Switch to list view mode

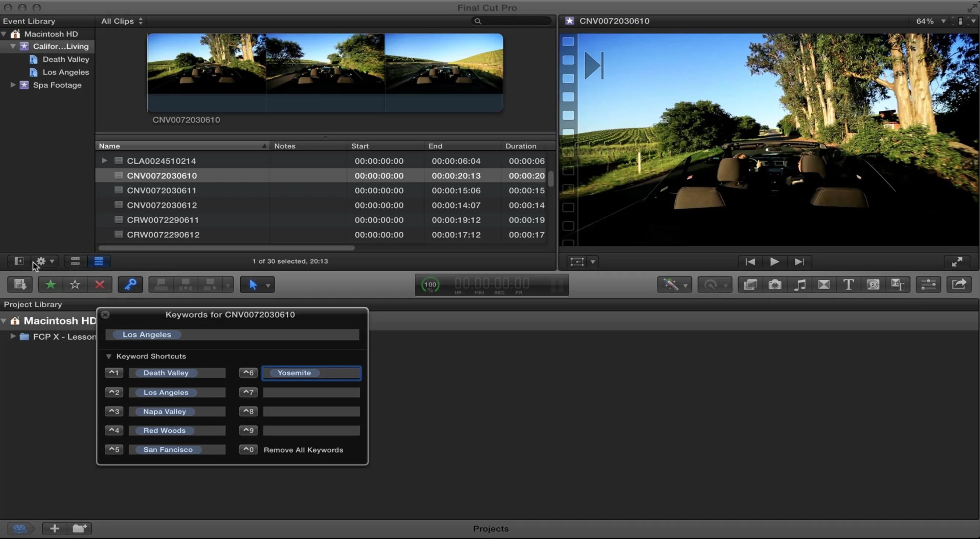click(99, 261)
